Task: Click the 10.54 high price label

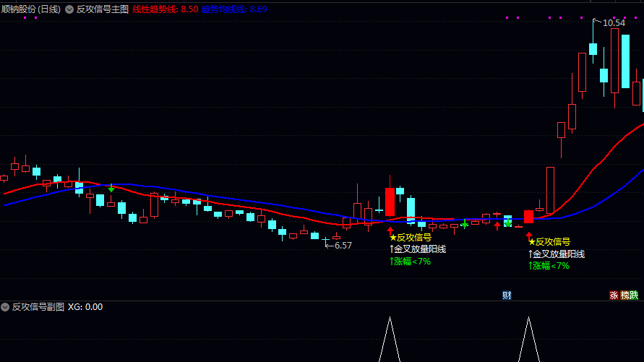Action: 614,23
